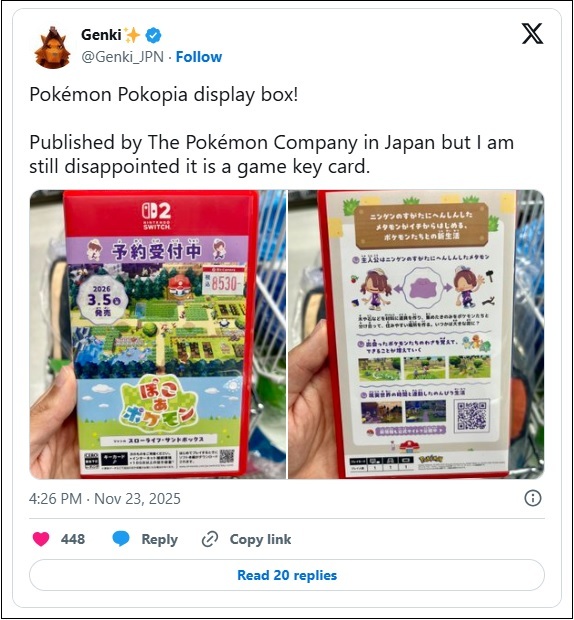Open the tweet info icon

[532, 498]
